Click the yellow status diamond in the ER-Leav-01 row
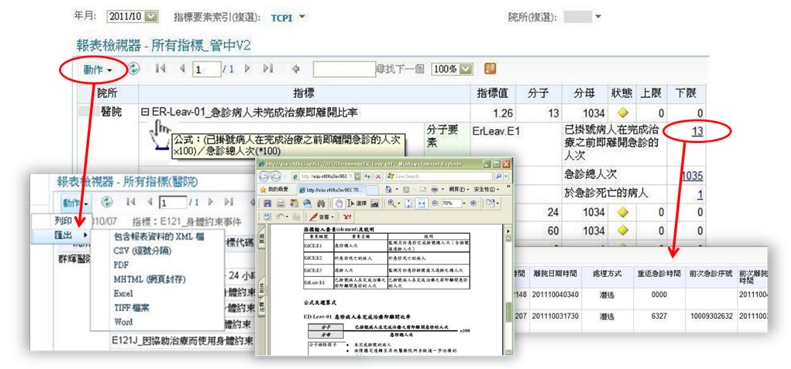The image size is (791, 369). 623,113
